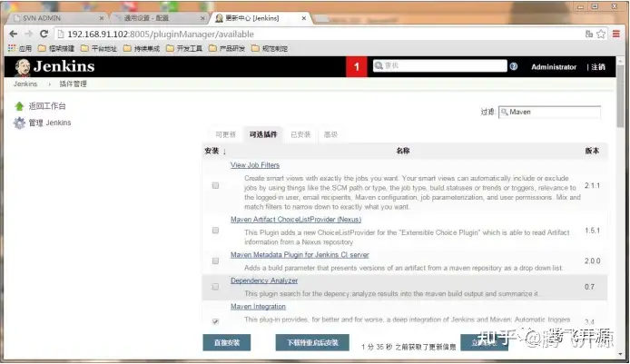
Task: Reload the page with refresh icon
Action: point(44,34)
